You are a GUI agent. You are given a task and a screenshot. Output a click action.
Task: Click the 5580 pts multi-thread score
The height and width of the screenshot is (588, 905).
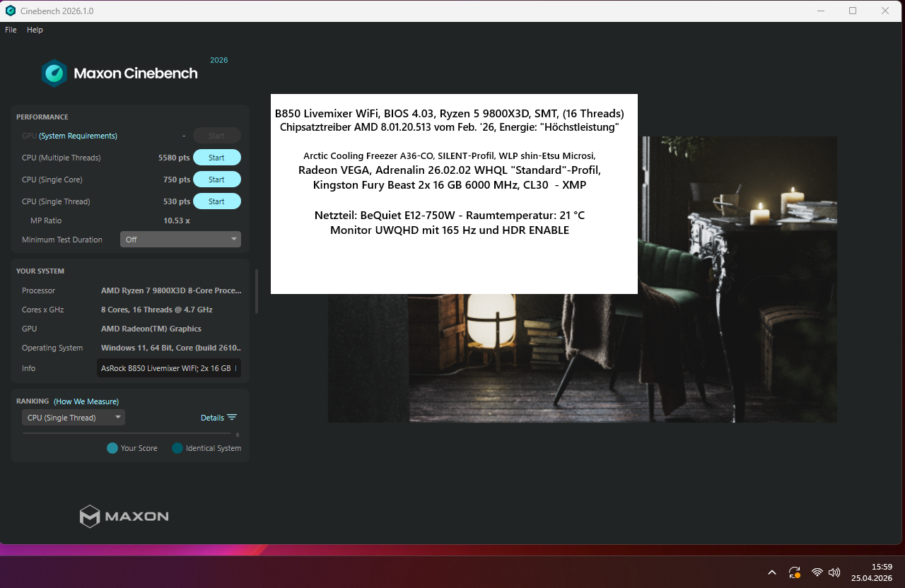174,158
